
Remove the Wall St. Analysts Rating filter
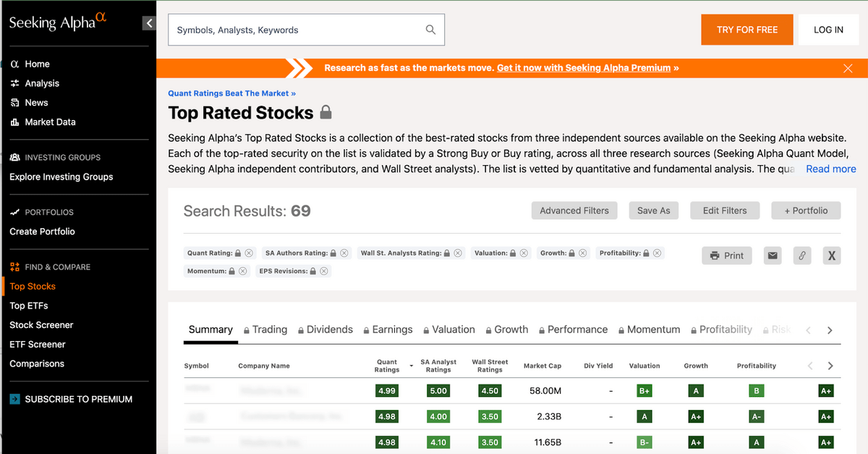(458, 253)
